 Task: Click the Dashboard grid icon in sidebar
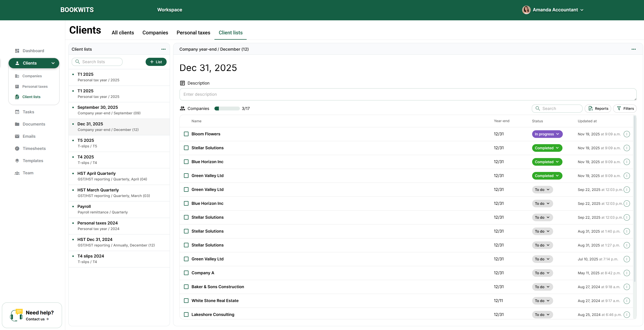(x=17, y=51)
